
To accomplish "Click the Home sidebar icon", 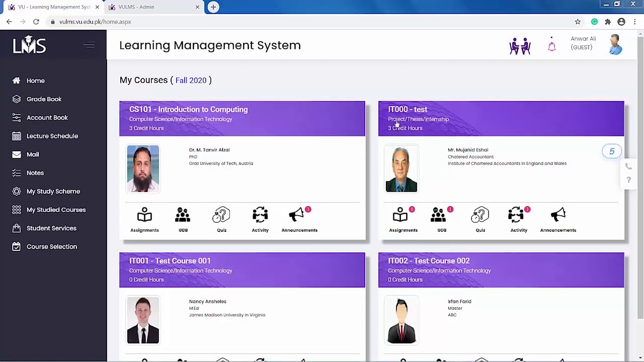I will [x=17, y=80].
